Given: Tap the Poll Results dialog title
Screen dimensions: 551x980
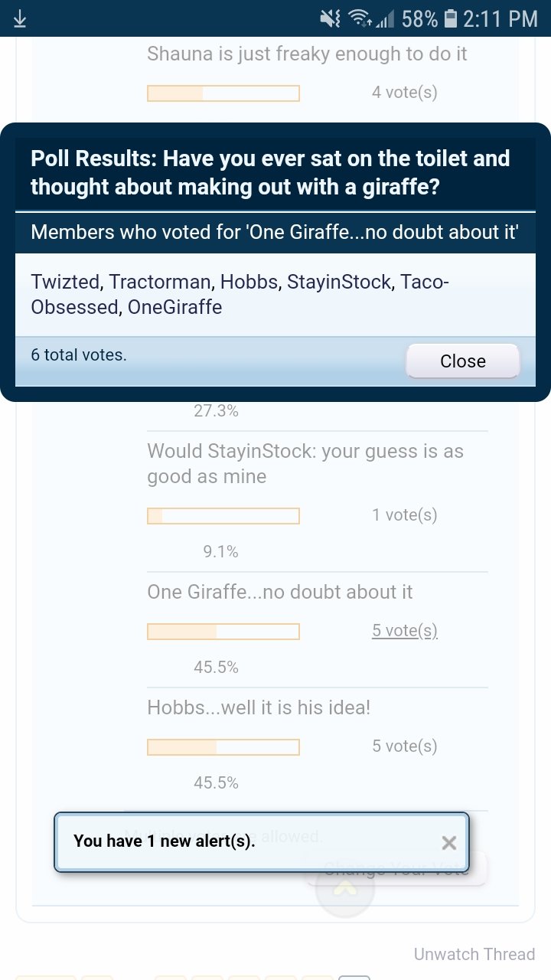Looking at the screenshot, I should 270,172.
